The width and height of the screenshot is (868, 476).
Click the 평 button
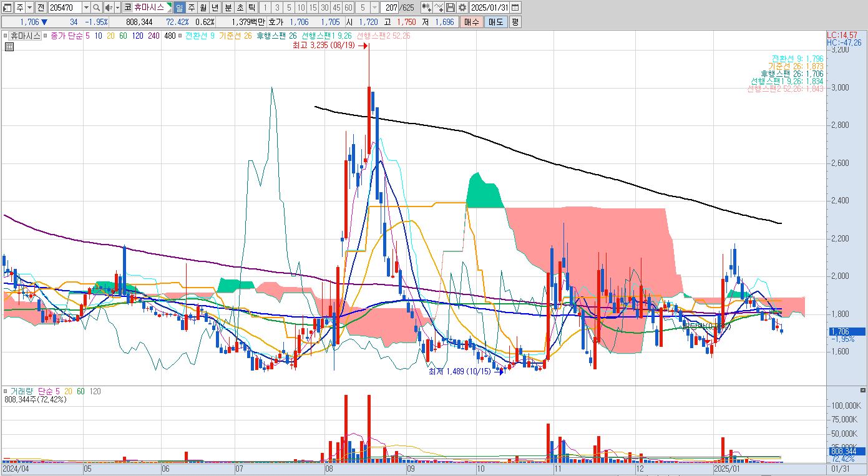[515, 22]
